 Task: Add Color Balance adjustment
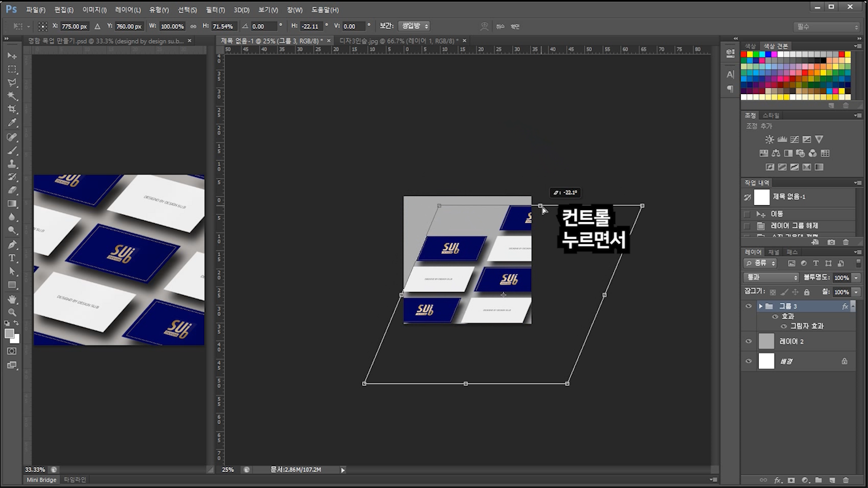[x=776, y=153]
